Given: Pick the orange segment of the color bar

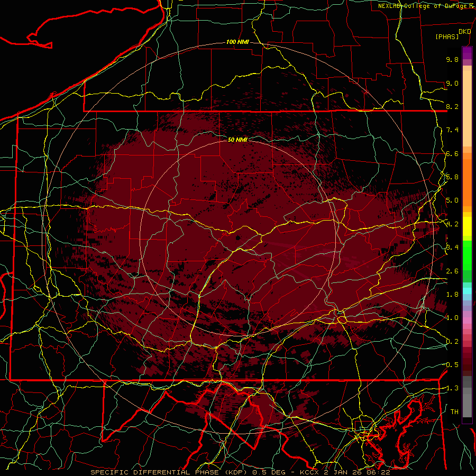Looking at the screenshot, I should [467, 182].
